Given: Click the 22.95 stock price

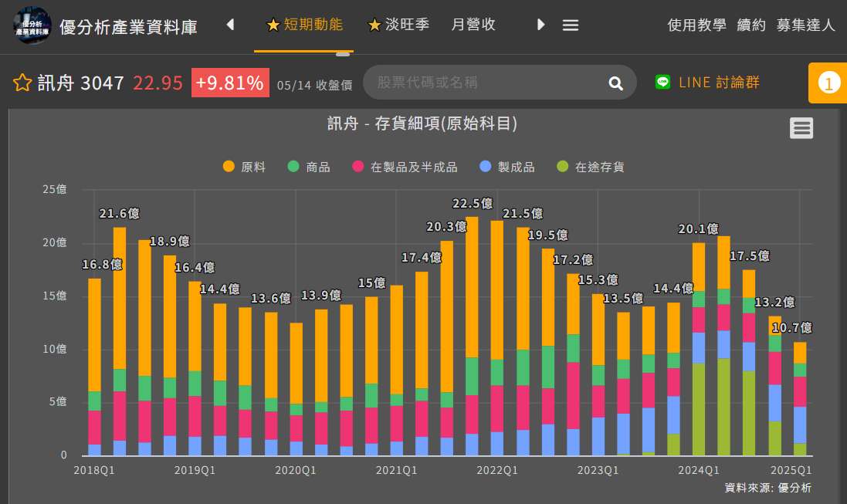Looking at the screenshot, I should pyautogui.click(x=158, y=83).
